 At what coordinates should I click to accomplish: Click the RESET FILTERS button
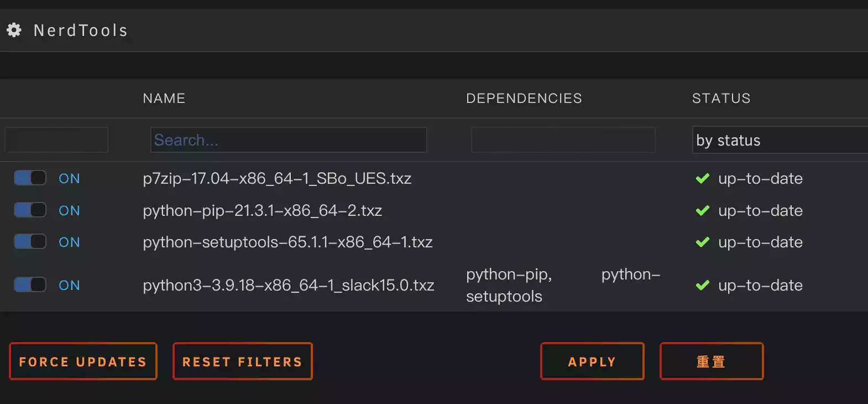coord(242,361)
